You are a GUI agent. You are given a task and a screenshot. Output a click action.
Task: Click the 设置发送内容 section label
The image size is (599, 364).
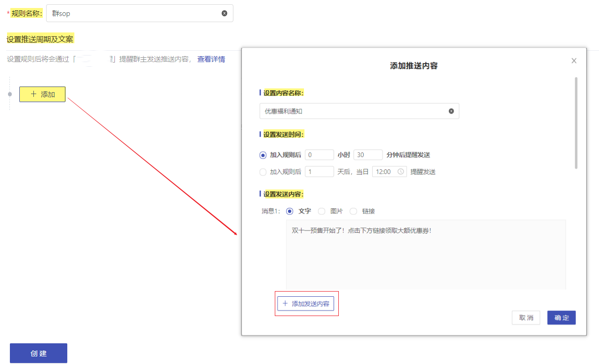tap(284, 194)
